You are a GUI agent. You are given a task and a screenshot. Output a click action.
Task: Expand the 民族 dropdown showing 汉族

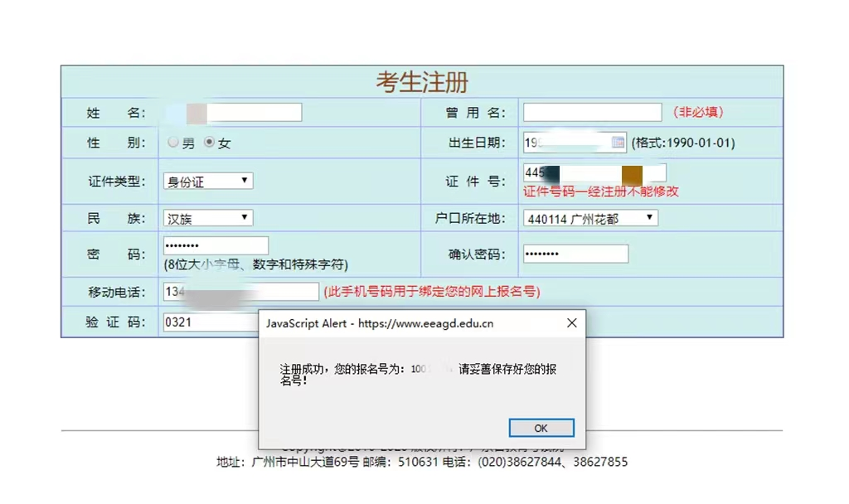click(208, 218)
